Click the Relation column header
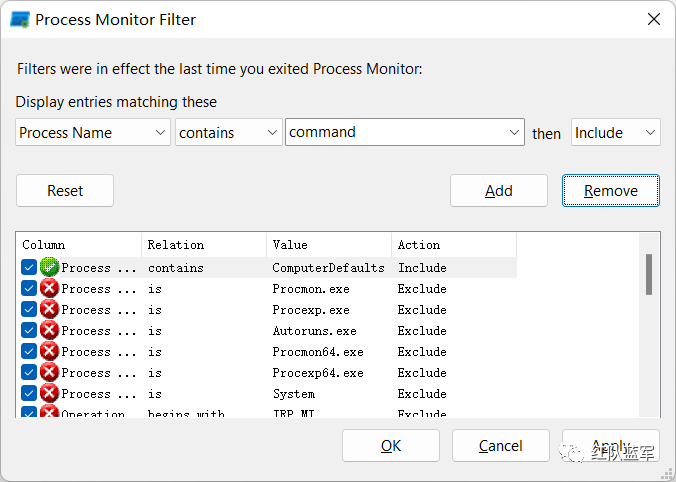Image resolution: width=676 pixels, height=482 pixels. (x=203, y=245)
